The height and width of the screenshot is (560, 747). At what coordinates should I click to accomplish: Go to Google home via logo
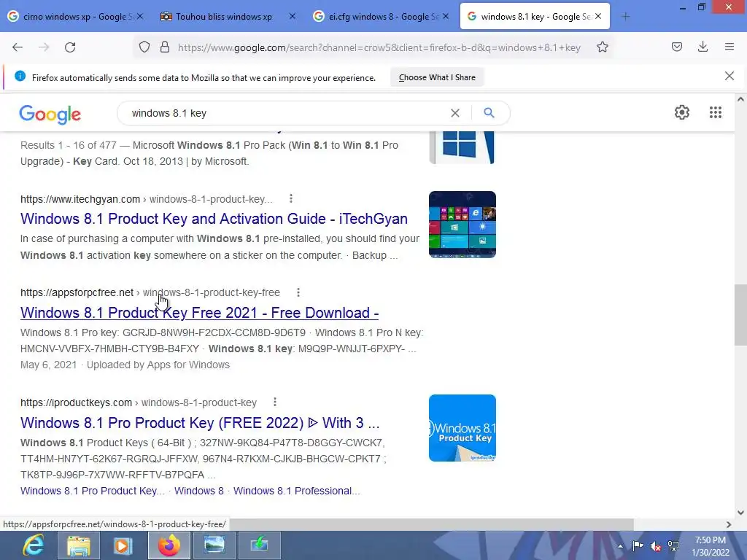click(x=50, y=114)
